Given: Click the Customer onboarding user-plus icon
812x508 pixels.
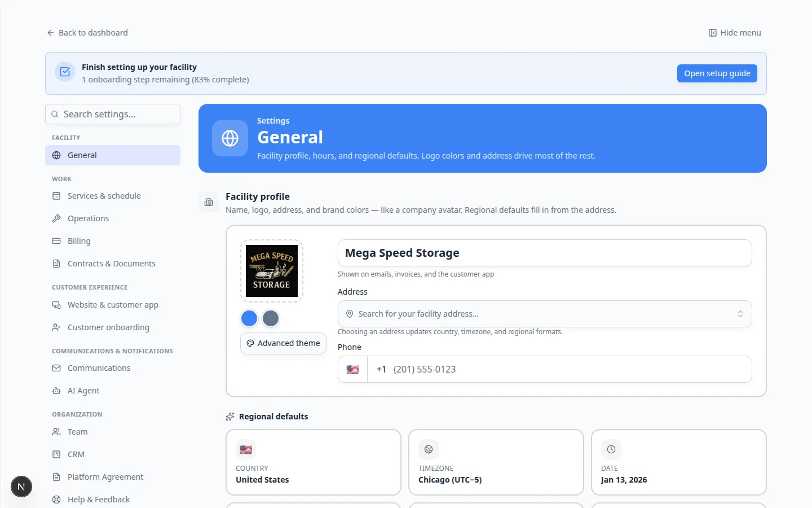Looking at the screenshot, I should pos(56,327).
